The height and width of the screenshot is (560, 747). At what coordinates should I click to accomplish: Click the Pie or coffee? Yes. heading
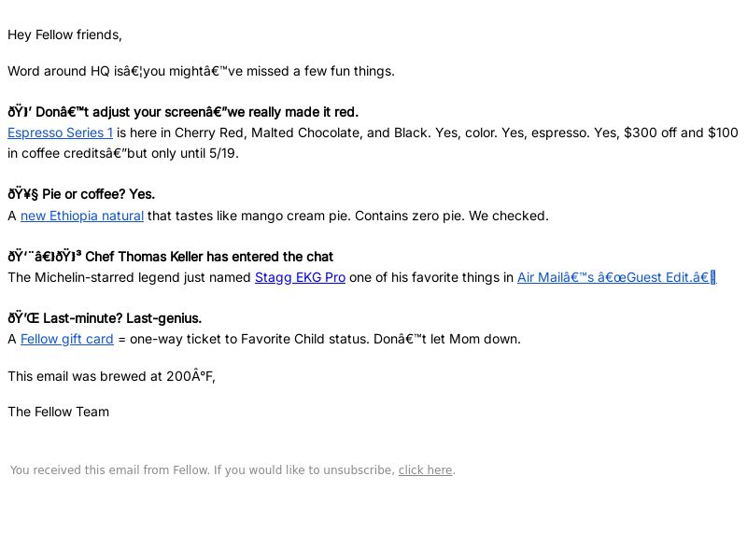pyautogui.click(x=99, y=194)
